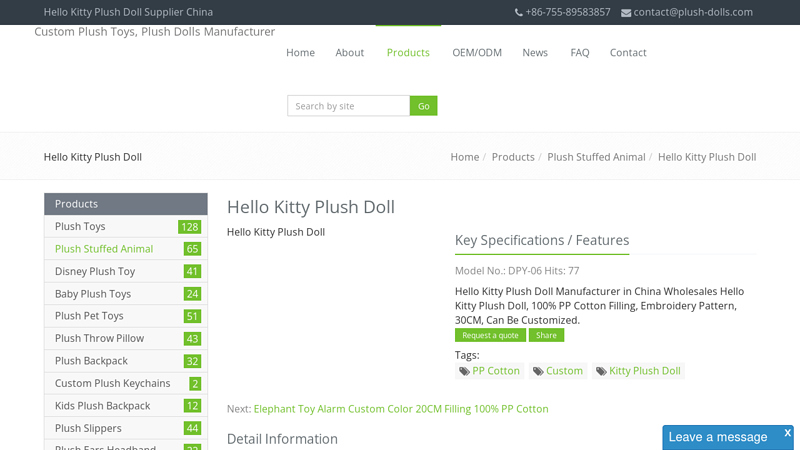Image resolution: width=800 pixels, height=450 pixels.
Task: Close the Leave a message chat widget
Action: click(787, 433)
